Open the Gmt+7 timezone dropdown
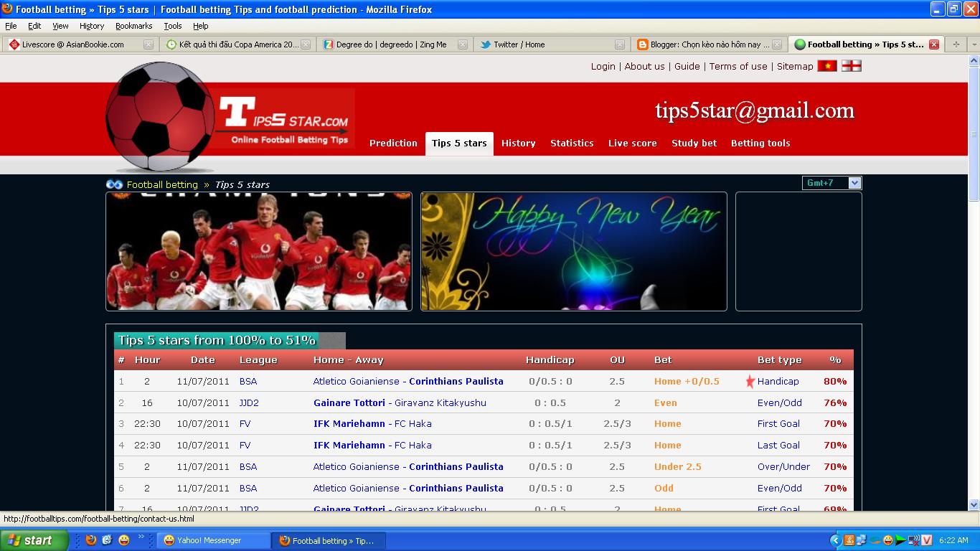This screenshot has height=551, width=980. point(831,183)
